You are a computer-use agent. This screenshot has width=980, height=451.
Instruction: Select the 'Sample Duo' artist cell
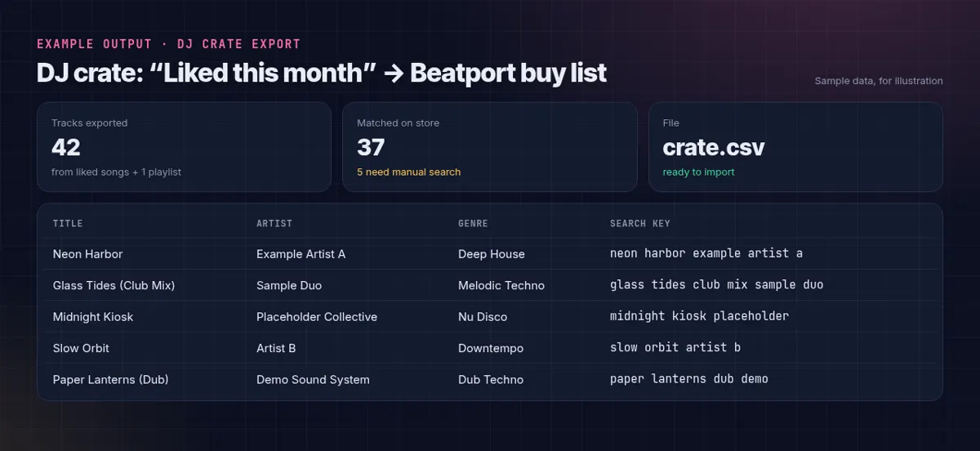point(289,285)
